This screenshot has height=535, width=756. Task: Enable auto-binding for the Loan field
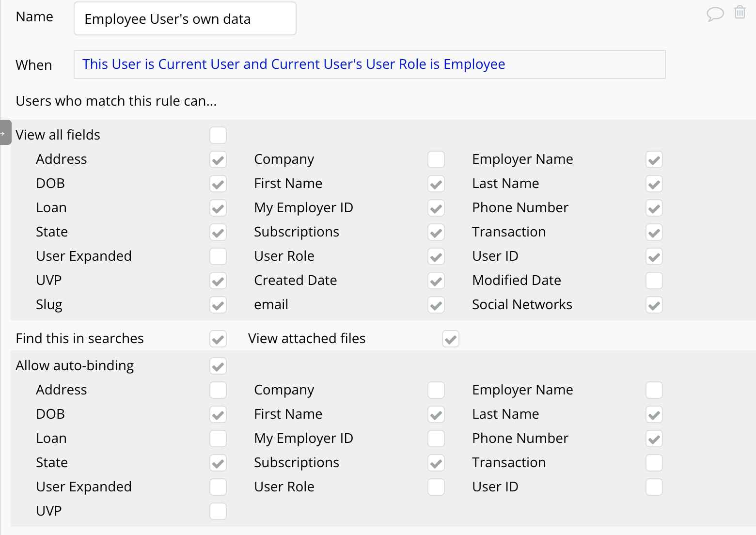tap(218, 439)
